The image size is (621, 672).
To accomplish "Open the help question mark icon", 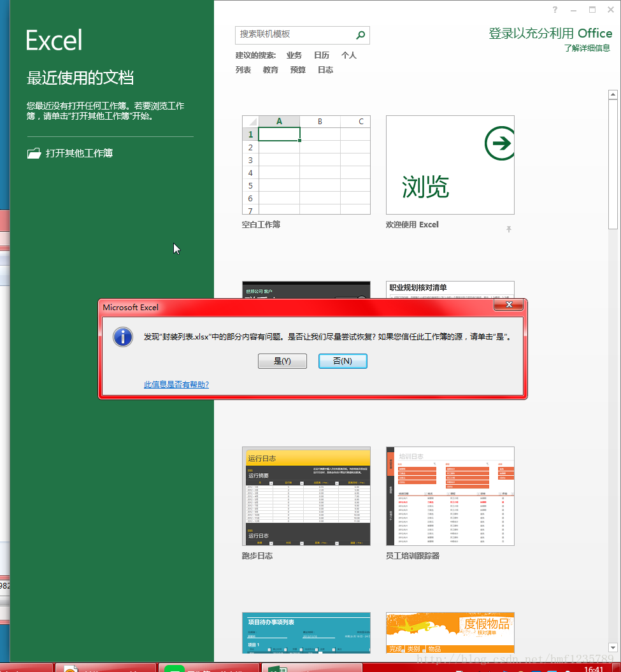I will 555,10.
